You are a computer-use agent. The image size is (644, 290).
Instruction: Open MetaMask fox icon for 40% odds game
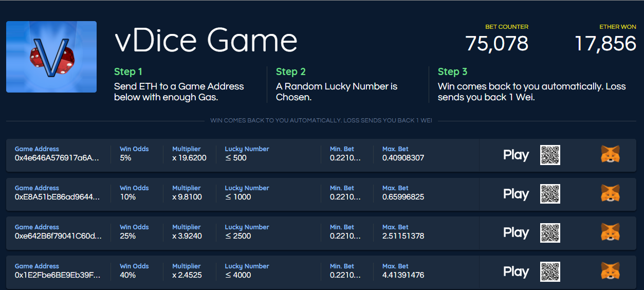click(611, 272)
